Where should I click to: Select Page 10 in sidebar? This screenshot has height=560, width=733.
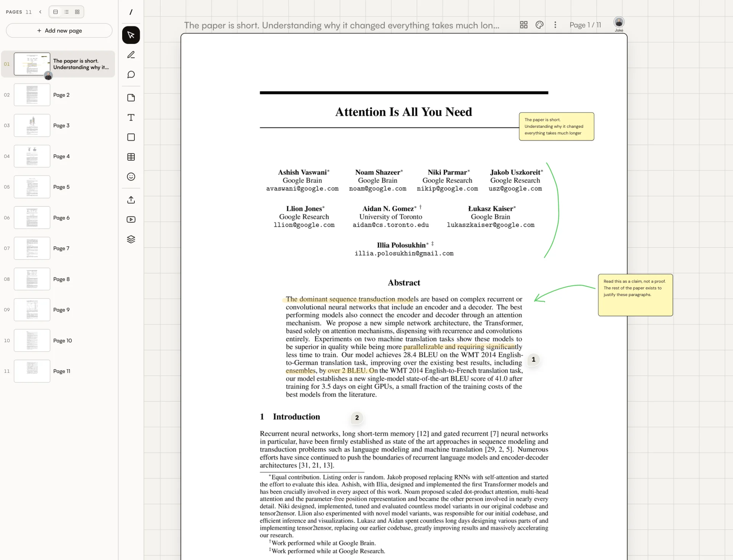point(58,341)
